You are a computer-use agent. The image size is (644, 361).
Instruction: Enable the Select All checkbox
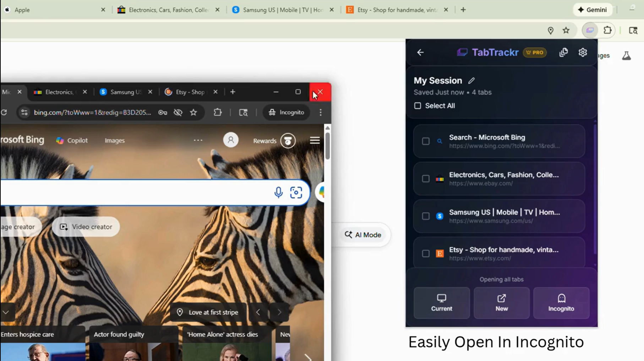[x=417, y=105]
